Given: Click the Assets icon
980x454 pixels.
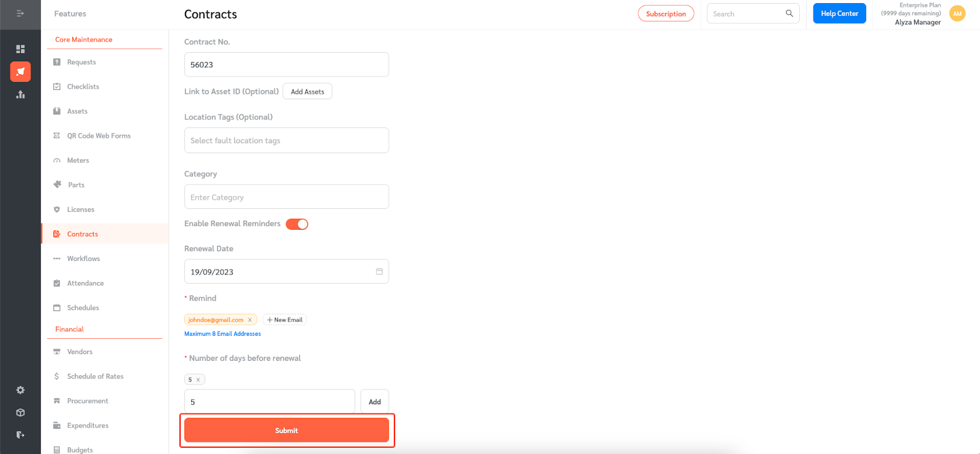Looking at the screenshot, I should pyautogui.click(x=57, y=111).
